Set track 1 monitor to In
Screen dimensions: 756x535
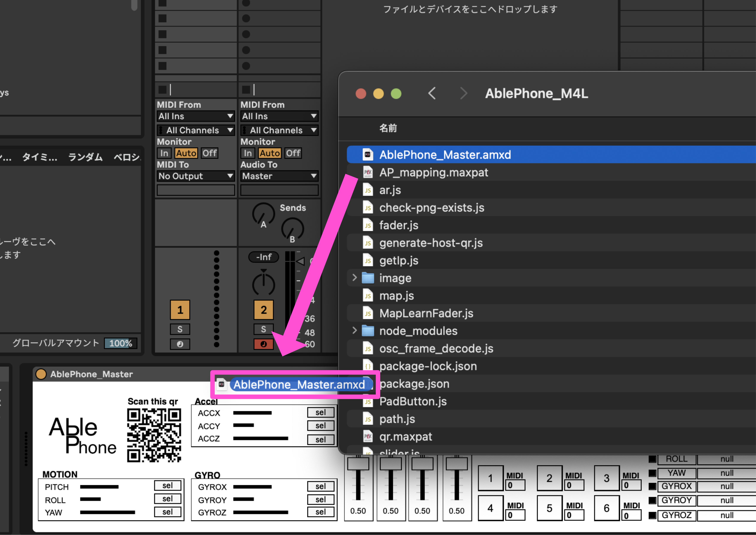point(164,153)
